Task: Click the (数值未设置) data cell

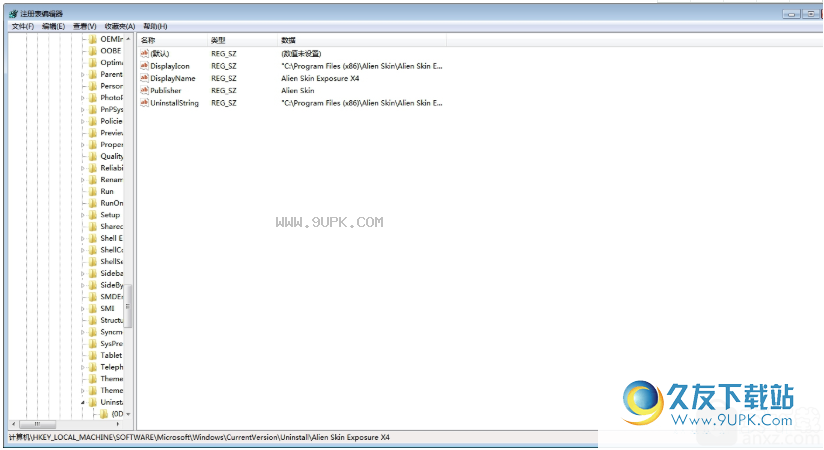Action: [x=301, y=54]
